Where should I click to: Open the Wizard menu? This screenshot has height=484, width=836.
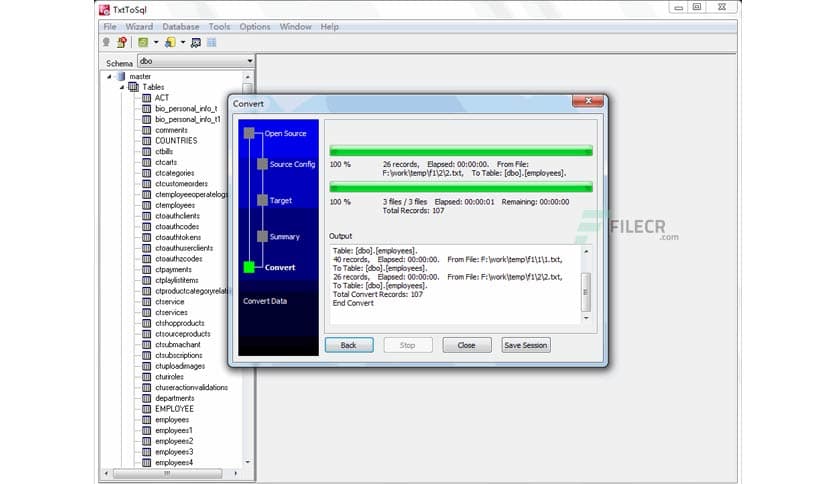(139, 27)
